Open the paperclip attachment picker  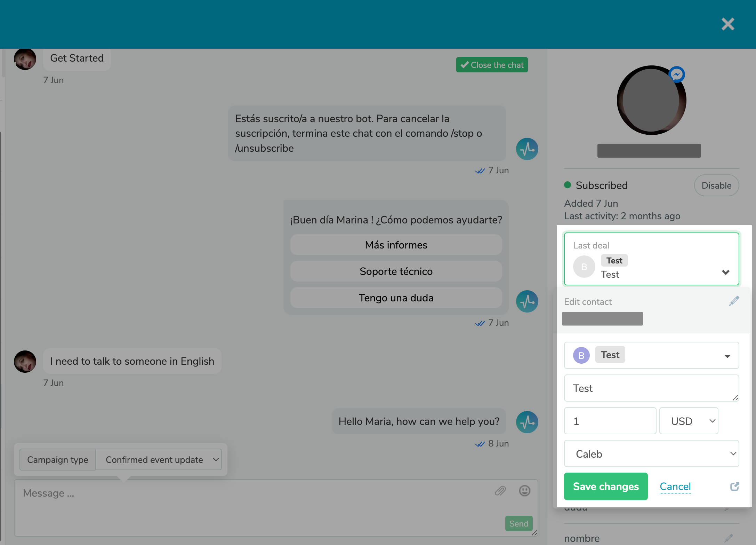pyautogui.click(x=501, y=491)
